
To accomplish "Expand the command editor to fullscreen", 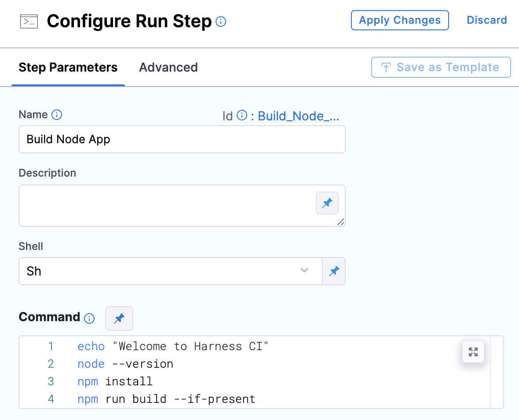I will pyautogui.click(x=473, y=352).
